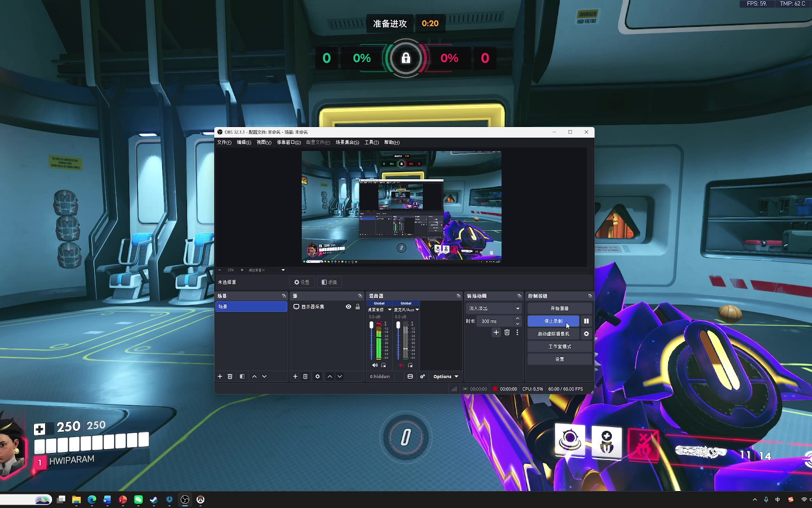Click the 开始直播 button
Screen dimensions: 812x508
pos(559,309)
